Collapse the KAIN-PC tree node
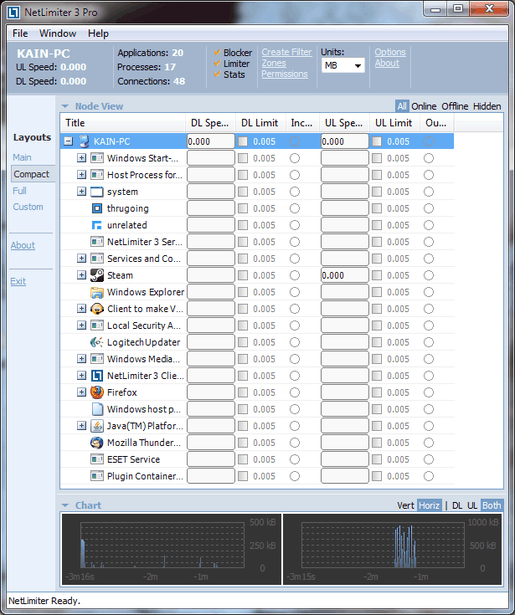This screenshot has width=515, height=615. tap(68, 141)
